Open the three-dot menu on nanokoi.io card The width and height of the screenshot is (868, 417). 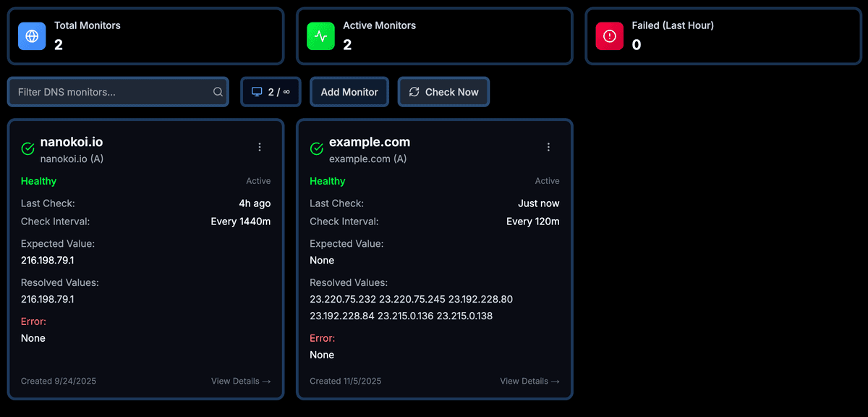(x=260, y=147)
